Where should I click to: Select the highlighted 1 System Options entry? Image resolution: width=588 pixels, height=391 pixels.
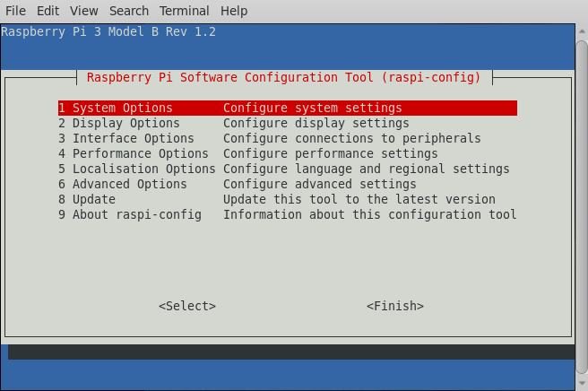[288, 109]
